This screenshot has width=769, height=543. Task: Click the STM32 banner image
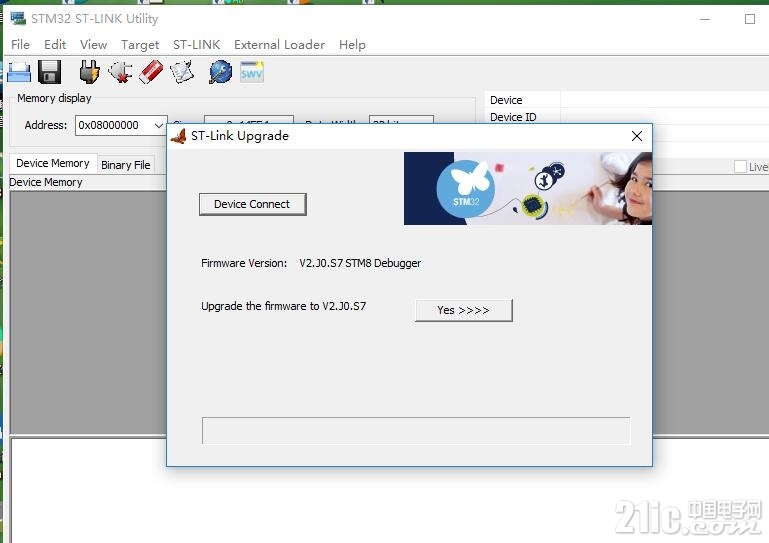click(x=528, y=188)
